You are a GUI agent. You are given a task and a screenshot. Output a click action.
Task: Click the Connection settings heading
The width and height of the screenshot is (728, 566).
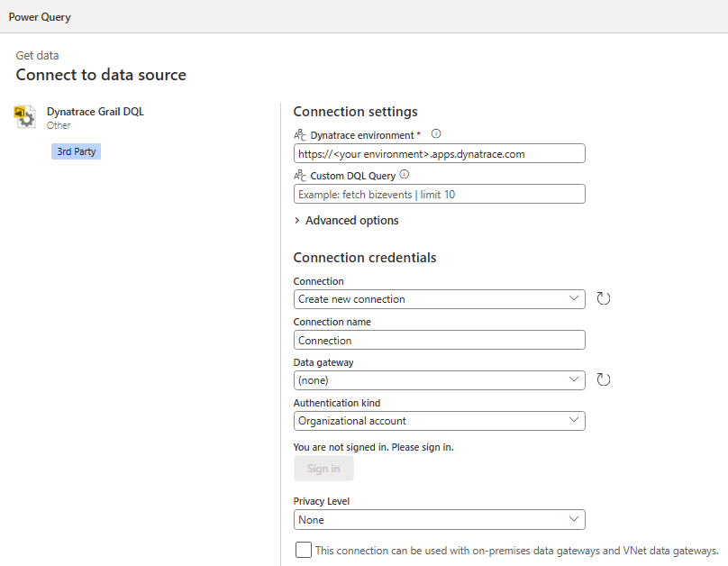click(356, 112)
